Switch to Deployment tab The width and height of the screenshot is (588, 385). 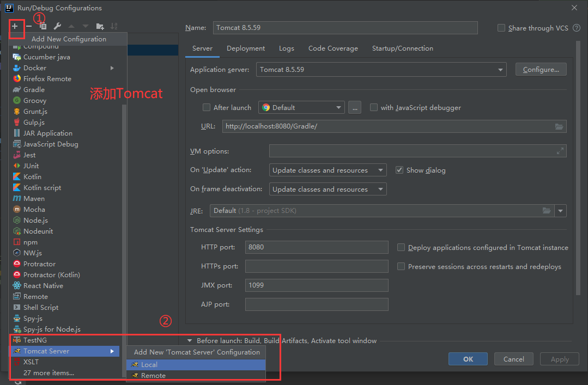[x=246, y=48]
